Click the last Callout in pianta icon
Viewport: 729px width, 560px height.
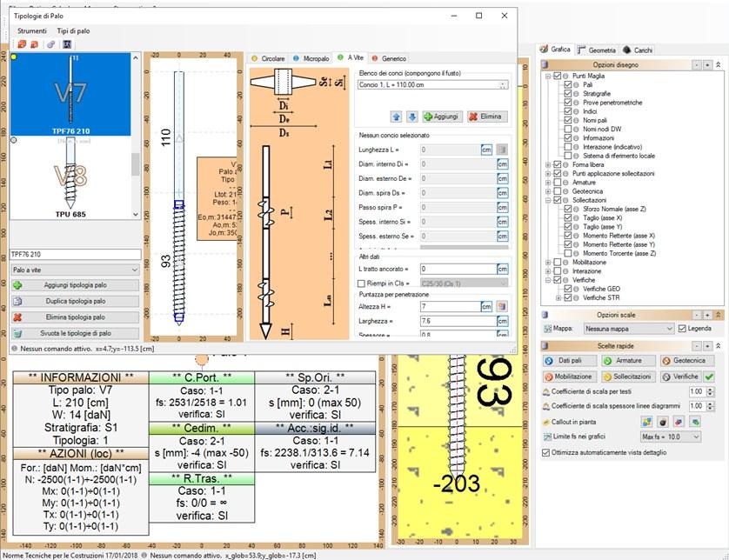[694, 421]
